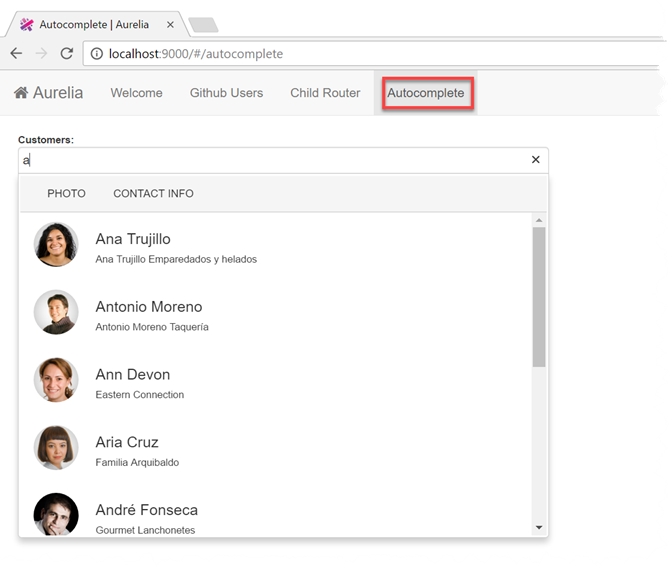Select André Fonseca from suggestions
Screen dimensions: 672x569
tap(146, 511)
